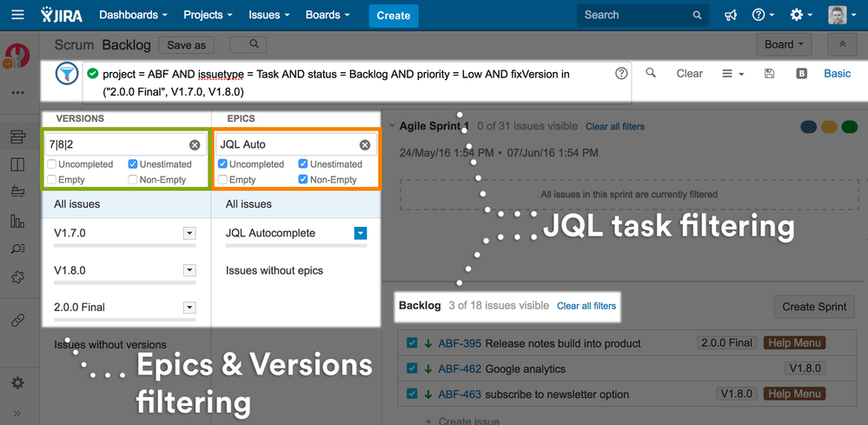Viewport: 868px width, 425px height.
Task: Uncheck the ABF-395 issue checkbox
Action: [412, 343]
